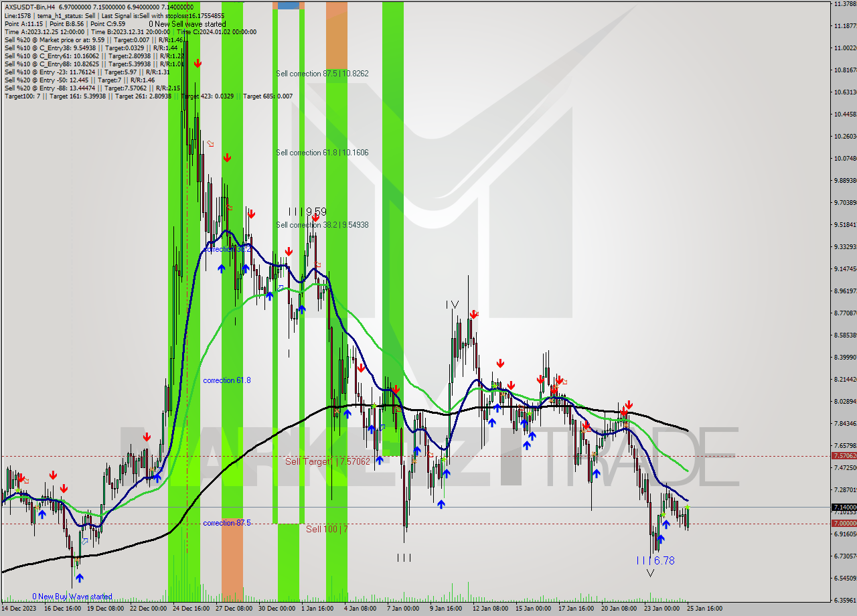Viewport: 857px width, 616px height.
Task: Click the 'Time A:2023.12.25 12:00:00' info line
Action: click(130, 31)
